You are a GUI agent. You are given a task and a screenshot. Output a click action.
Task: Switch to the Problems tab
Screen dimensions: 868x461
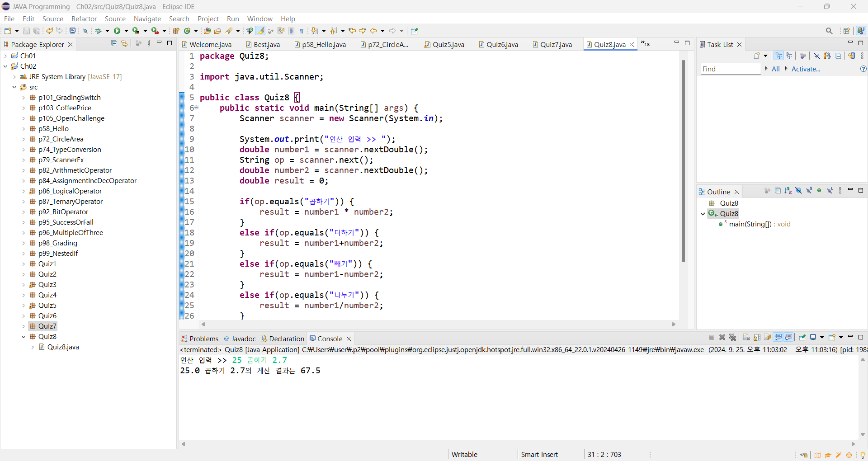199,339
